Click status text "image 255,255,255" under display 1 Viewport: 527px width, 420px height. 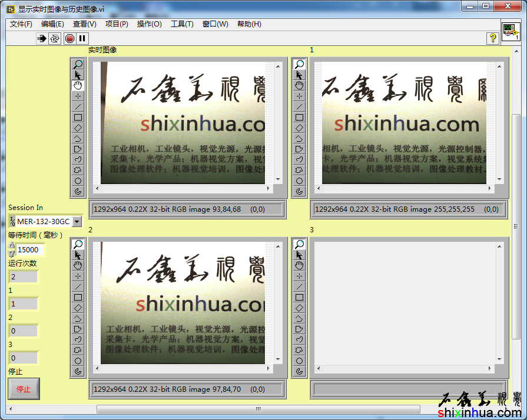(x=442, y=209)
